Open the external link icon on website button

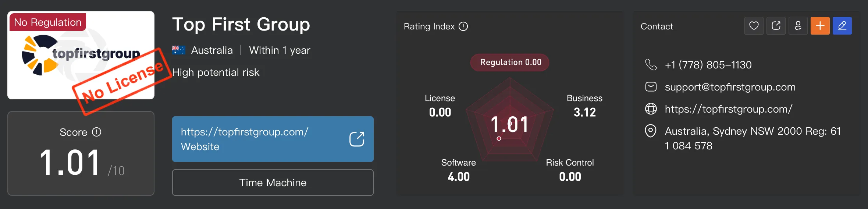pos(357,139)
